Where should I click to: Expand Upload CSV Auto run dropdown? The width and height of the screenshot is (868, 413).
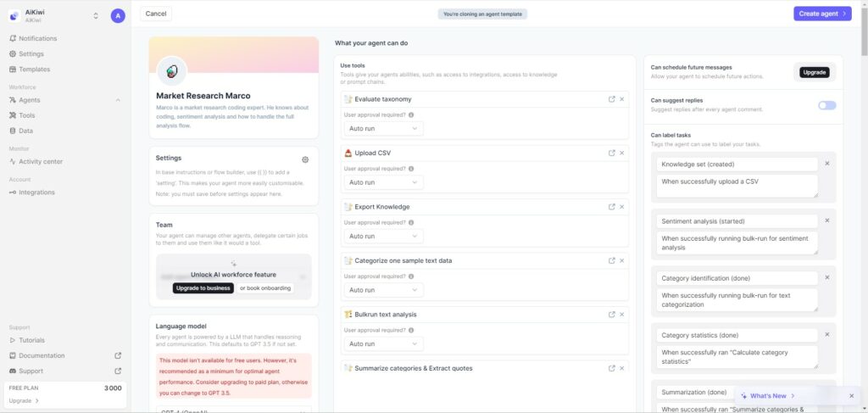[x=384, y=182]
